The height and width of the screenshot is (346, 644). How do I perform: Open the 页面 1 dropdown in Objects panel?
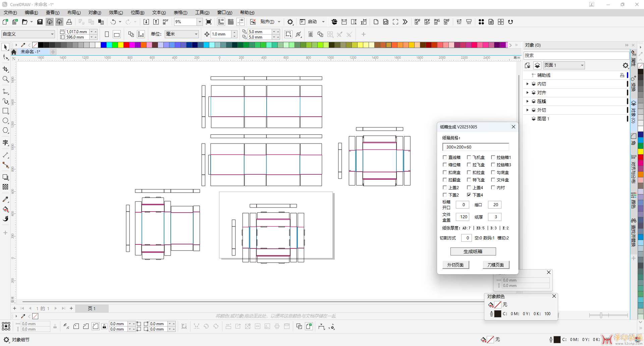[x=582, y=65]
